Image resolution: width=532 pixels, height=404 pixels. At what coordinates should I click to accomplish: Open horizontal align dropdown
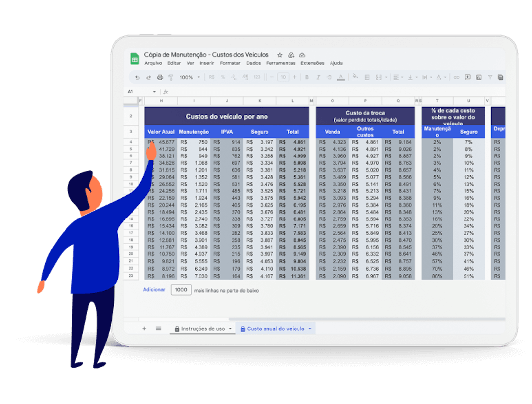398,77
